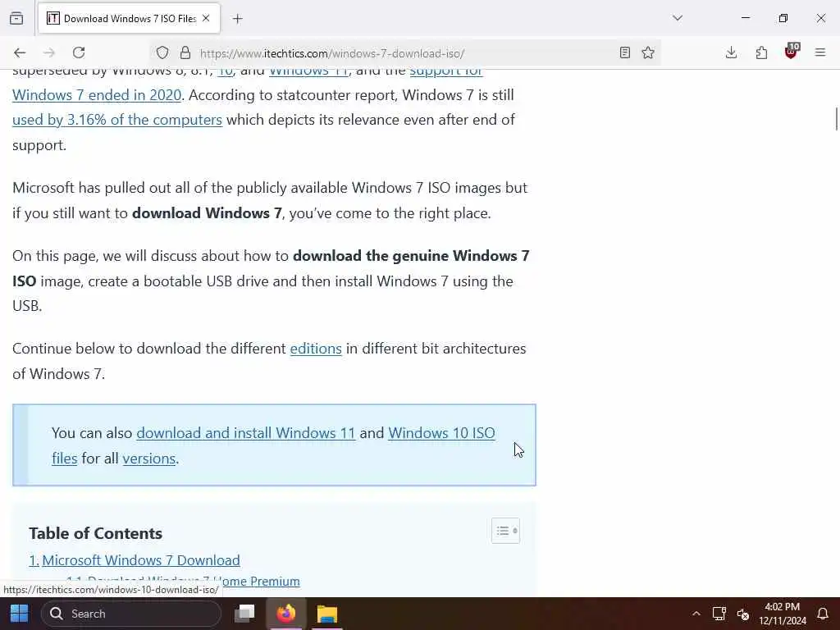840x630 pixels.
Task: Open the '10' link after Windows 8.1
Action: [225, 72]
